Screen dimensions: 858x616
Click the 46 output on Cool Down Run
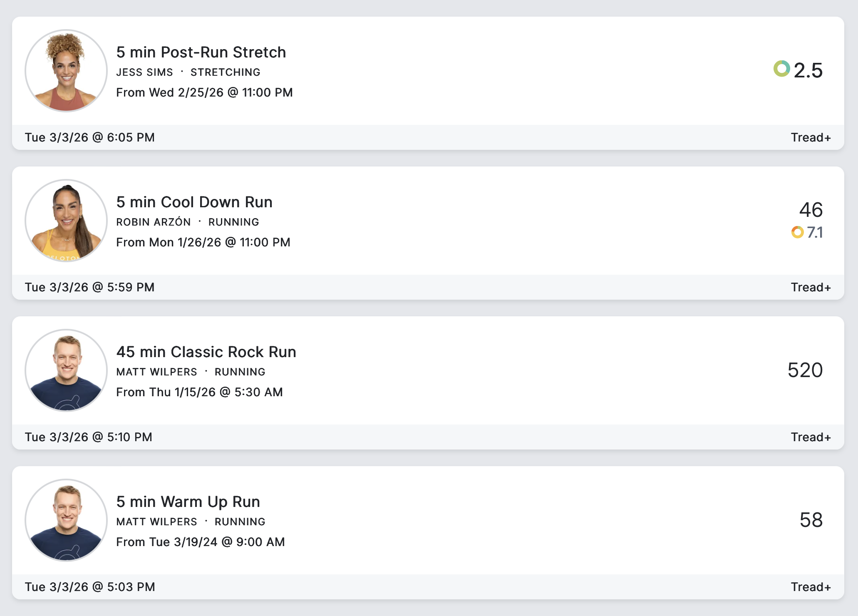point(811,210)
